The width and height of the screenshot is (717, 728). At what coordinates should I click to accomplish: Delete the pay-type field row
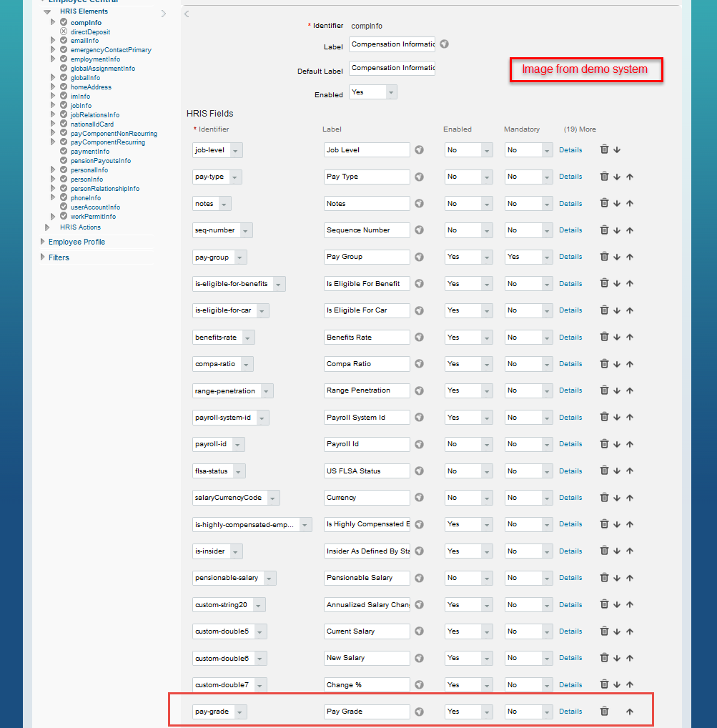pyautogui.click(x=604, y=177)
